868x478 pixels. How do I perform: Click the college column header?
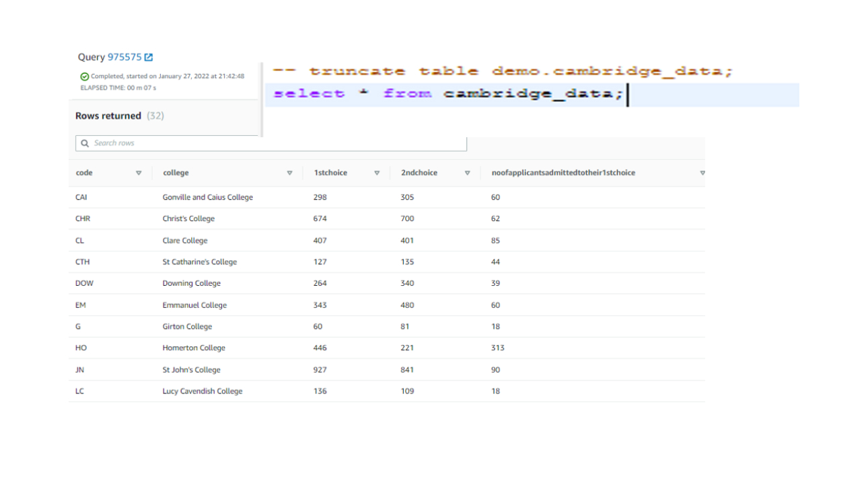pyautogui.click(x=176, y=173)
